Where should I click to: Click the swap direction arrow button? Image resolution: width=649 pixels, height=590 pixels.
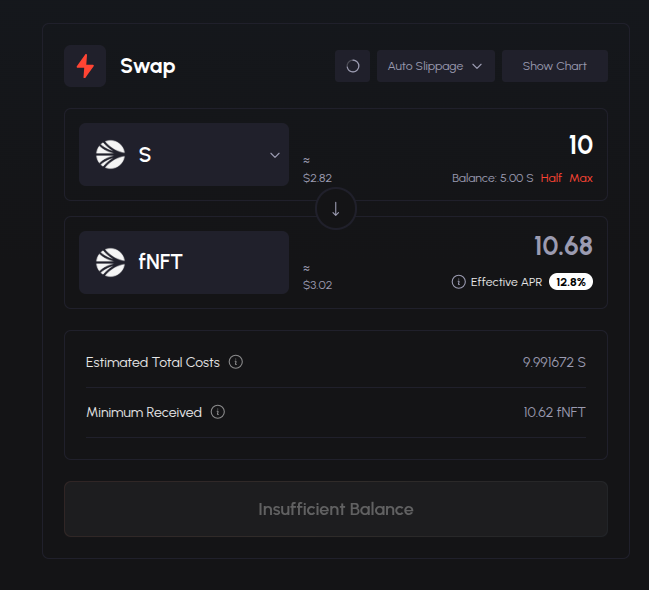pos(336,209)
